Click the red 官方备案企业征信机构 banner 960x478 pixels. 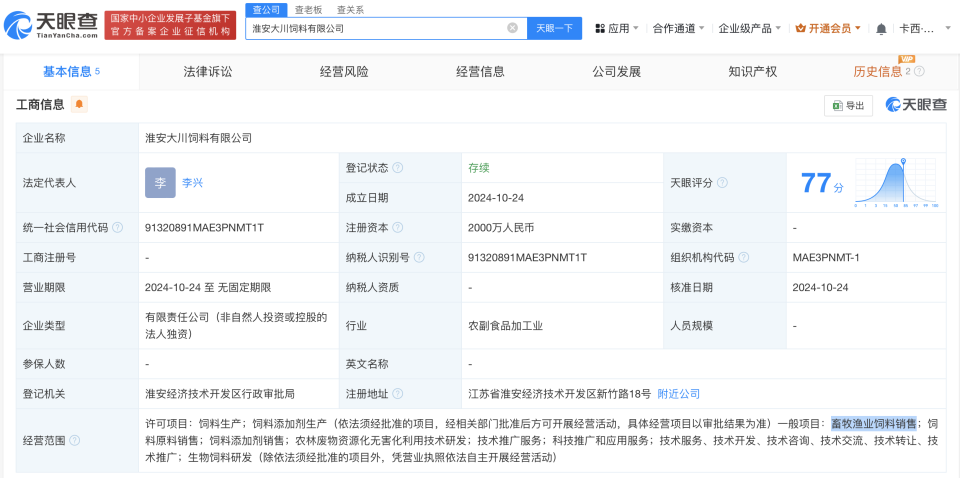pyautogui.click(x=170, y=26)
